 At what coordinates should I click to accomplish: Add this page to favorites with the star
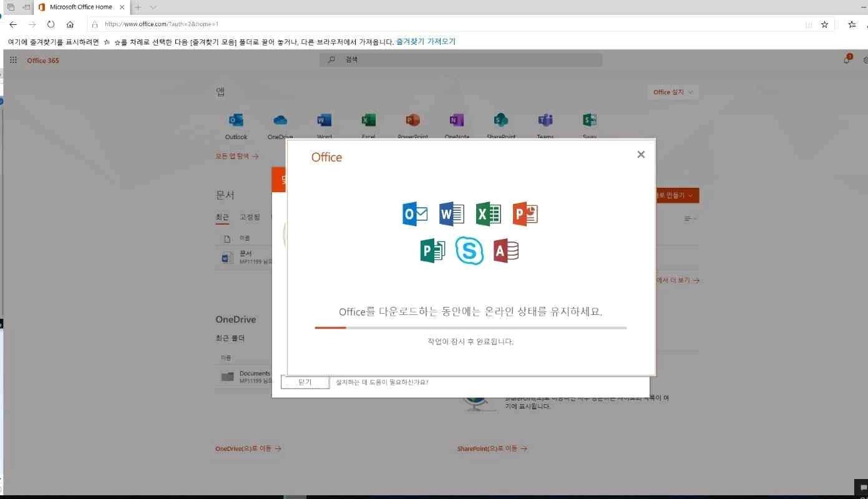(824, 24)
